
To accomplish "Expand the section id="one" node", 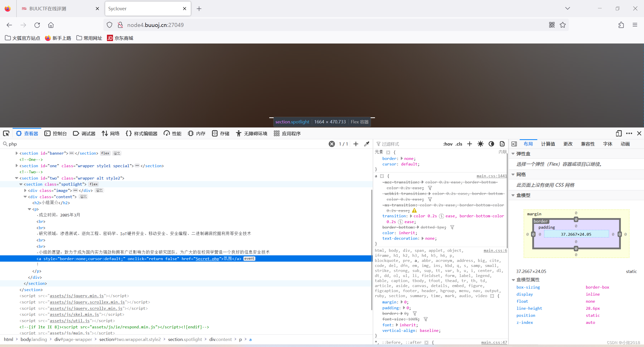I will point(17,166).
